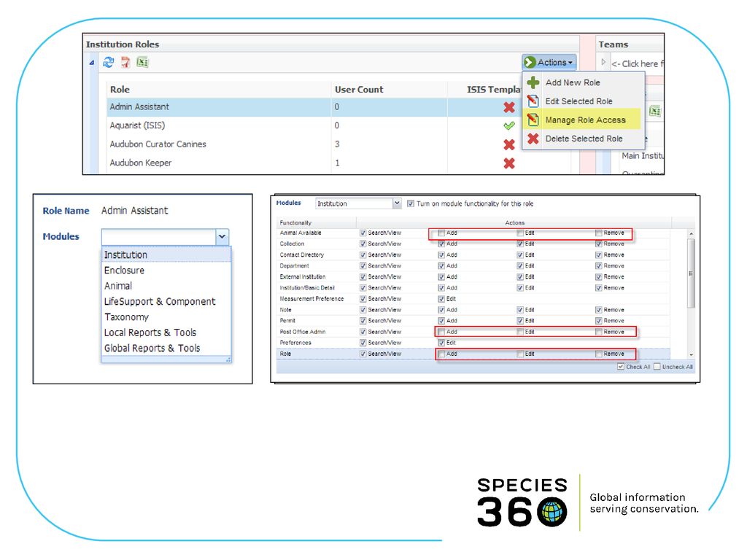The width and height of the screenshot is (747, 560).
Task: Click the resize grip of modules dropdown list
Action: 228,360
